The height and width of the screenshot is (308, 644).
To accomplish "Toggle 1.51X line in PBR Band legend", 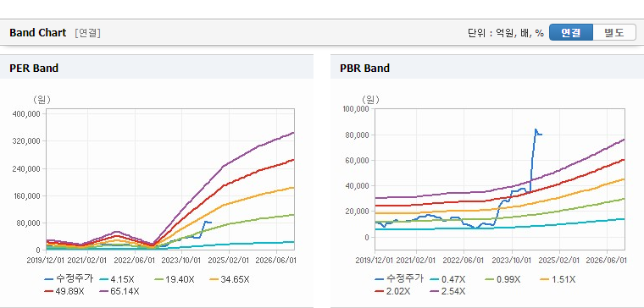I will coord(558,279).
